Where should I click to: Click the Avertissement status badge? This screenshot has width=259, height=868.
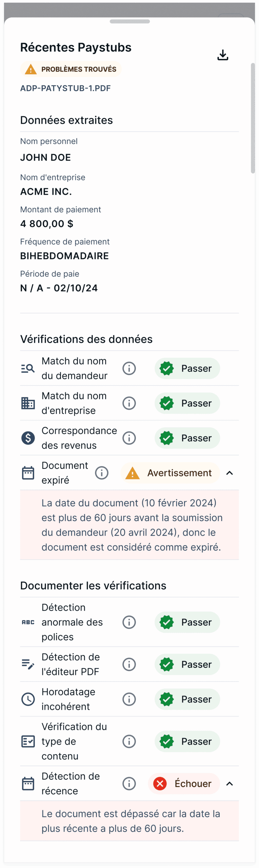pyautogui.click(x=170, y=473)
